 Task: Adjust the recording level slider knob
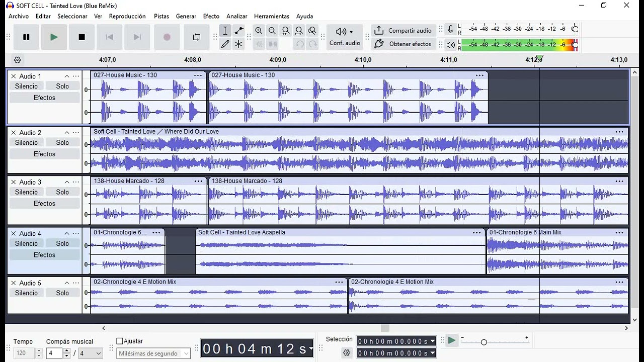pyautogui.click(x=575, y=29)
